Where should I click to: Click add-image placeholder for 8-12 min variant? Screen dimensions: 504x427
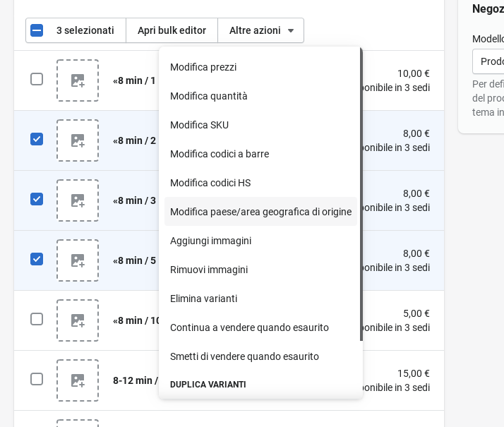click(78, 380)
